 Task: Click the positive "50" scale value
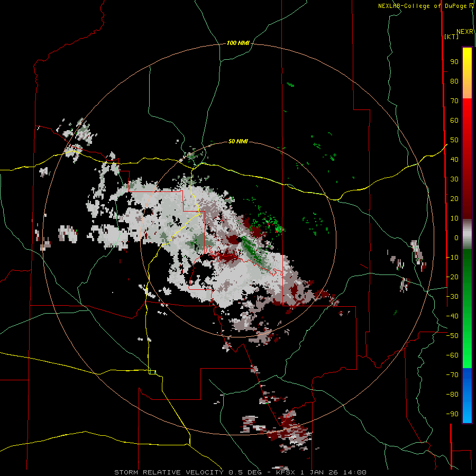(x=454, y=140)
